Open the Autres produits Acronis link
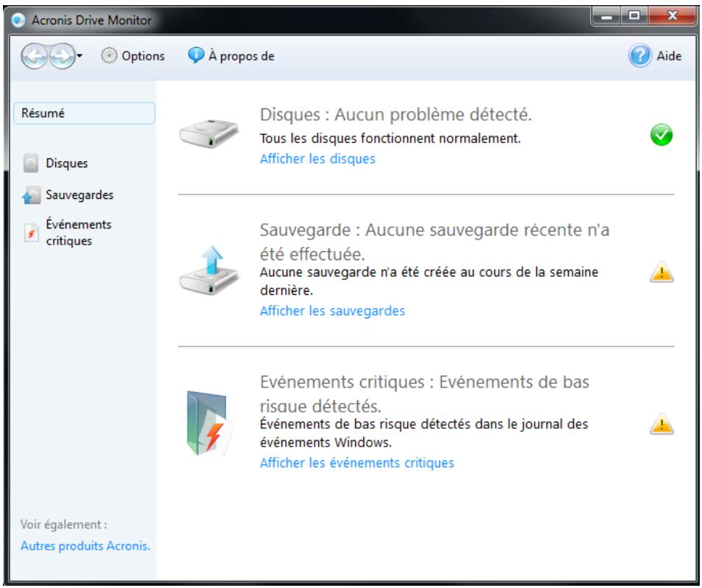The image size is (702, 588). point(85,546)
